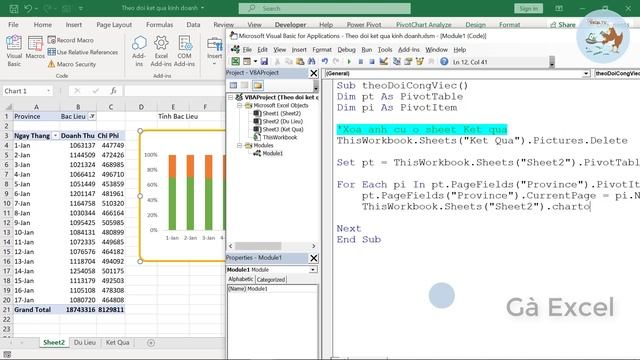Open VBA editor Run menu
Viewport: 640px width, 360px height.
click(367, 49)
